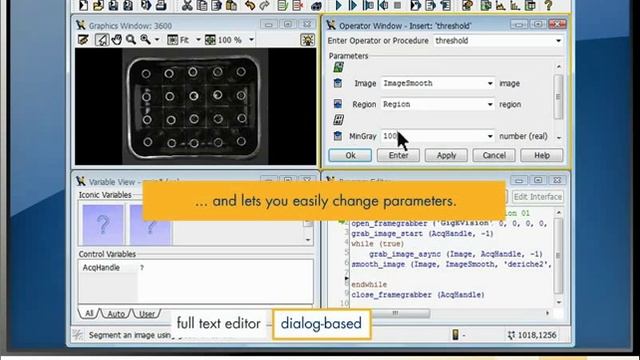Click the Program Editor horizontal scrollbar thumb

pos(395,313)
